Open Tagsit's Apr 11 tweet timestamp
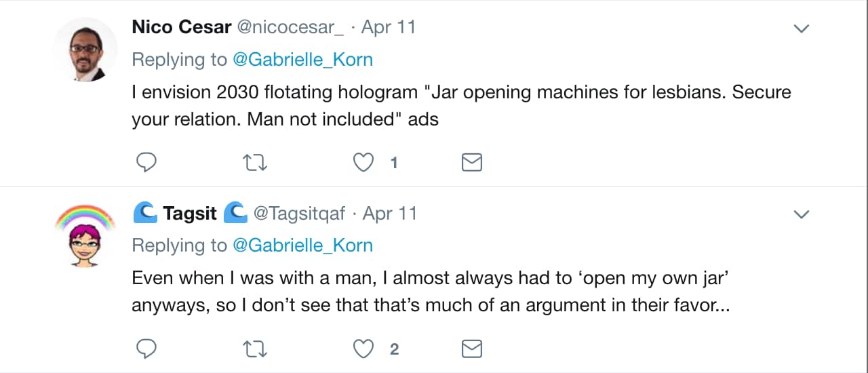868x373 pixels. [x=390, y=214]
